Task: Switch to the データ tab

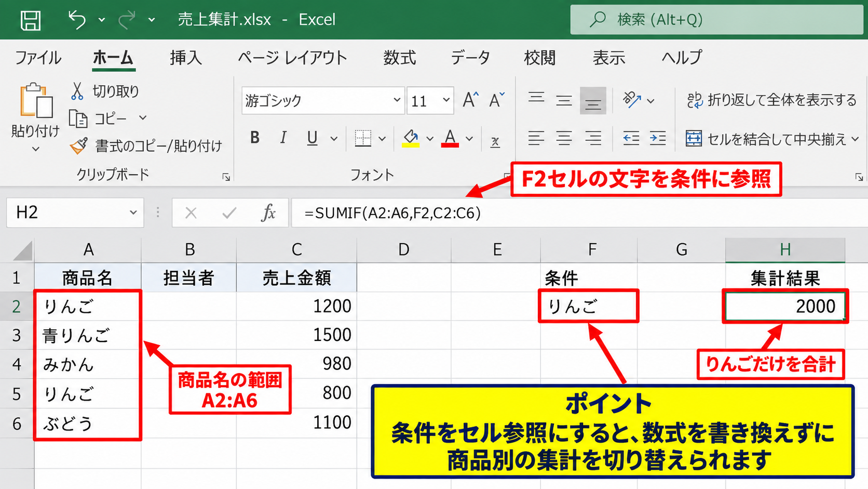Action: point(470,58)
